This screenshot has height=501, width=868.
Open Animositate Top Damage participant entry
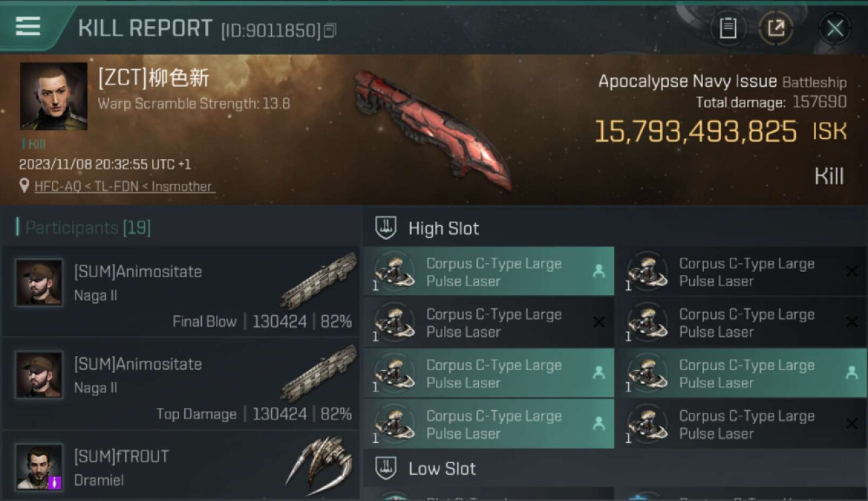pyautogui.click(x=180, y=383)
